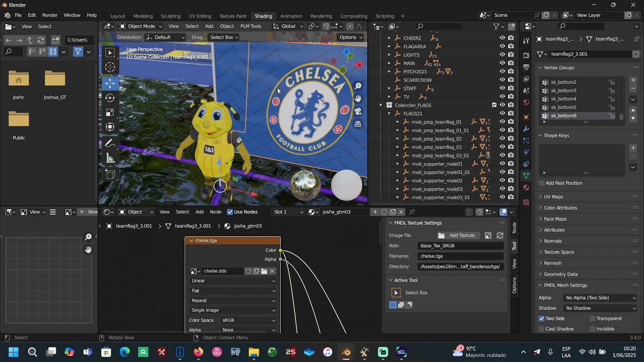Open the Material properties tab
The width and height of the screenshot is (644, 362).
point(526,188)
